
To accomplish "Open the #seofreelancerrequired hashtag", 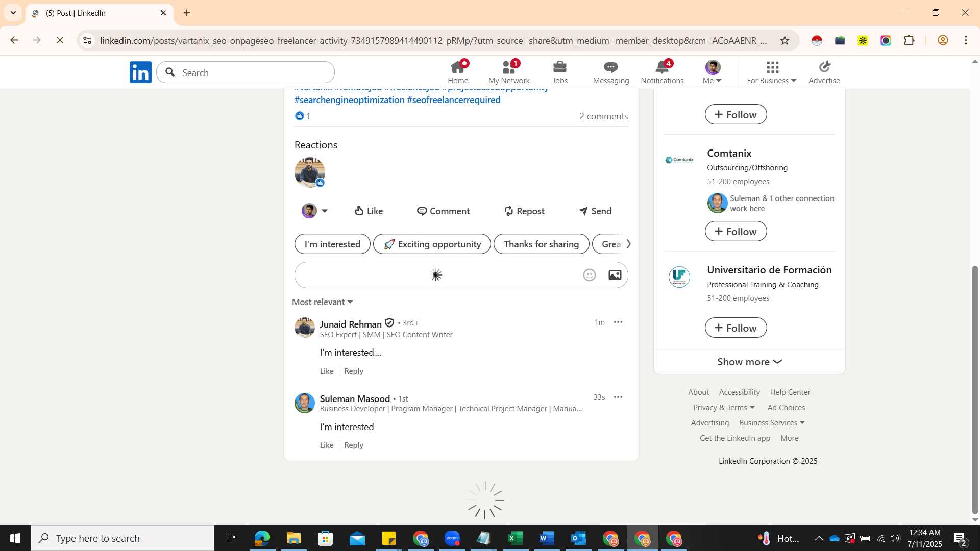I will (x=454, y=100).
